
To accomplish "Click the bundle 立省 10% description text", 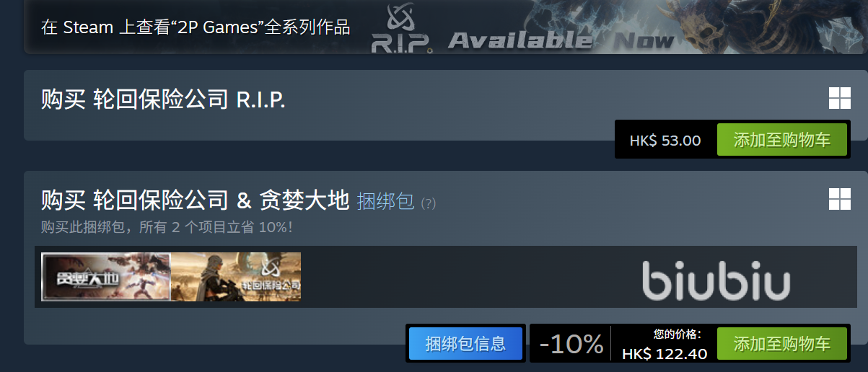I will click(x=167, y=227).
